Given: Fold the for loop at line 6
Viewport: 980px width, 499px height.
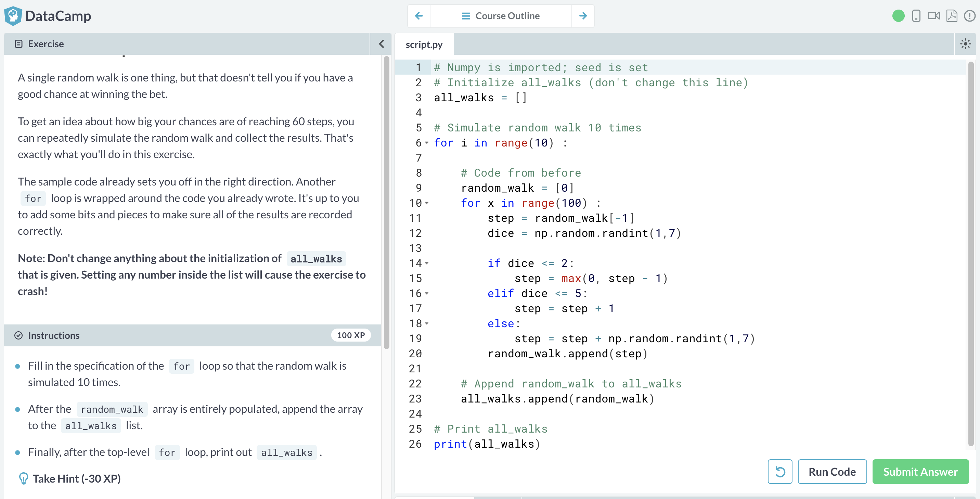Looking at the screenshot, I should point(427,143).
